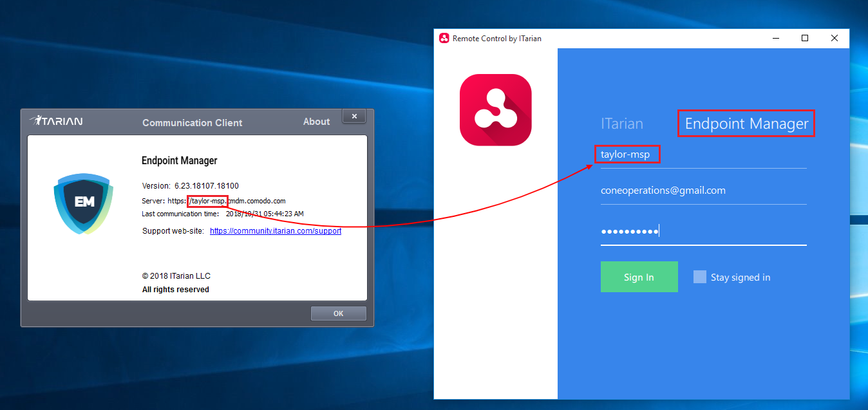Click the © 2018 ITarian LLC text
This screenshot has width=868, height=410.
tap(176, 276)
